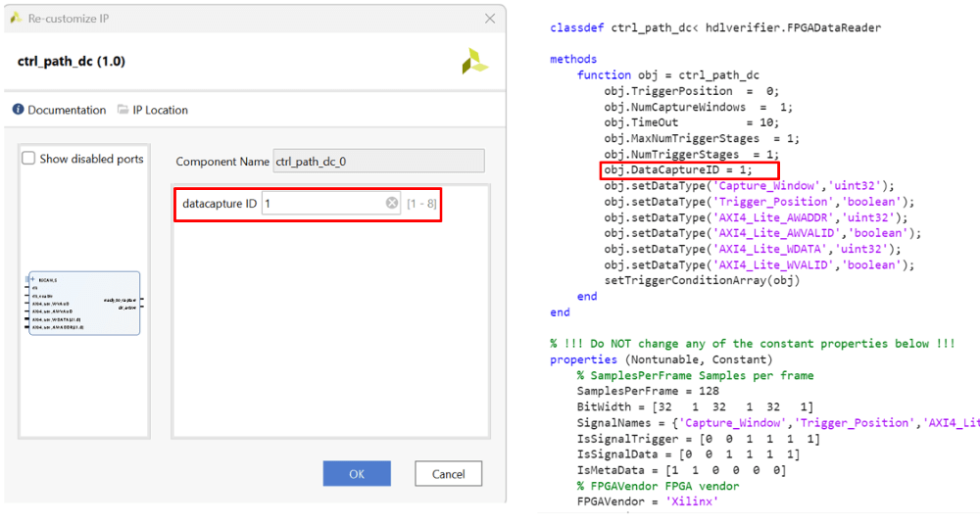Click the 'obj.NumTriggerStages = 1;' line
This screenshot has width=980, height=524.
[691, 155]
